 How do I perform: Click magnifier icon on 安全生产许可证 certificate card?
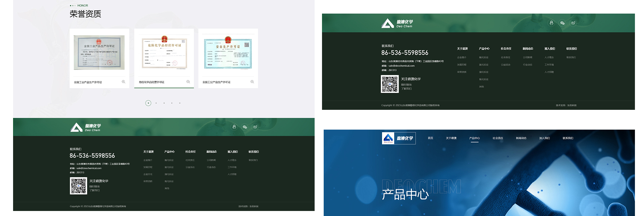click(x=252, y=82)
